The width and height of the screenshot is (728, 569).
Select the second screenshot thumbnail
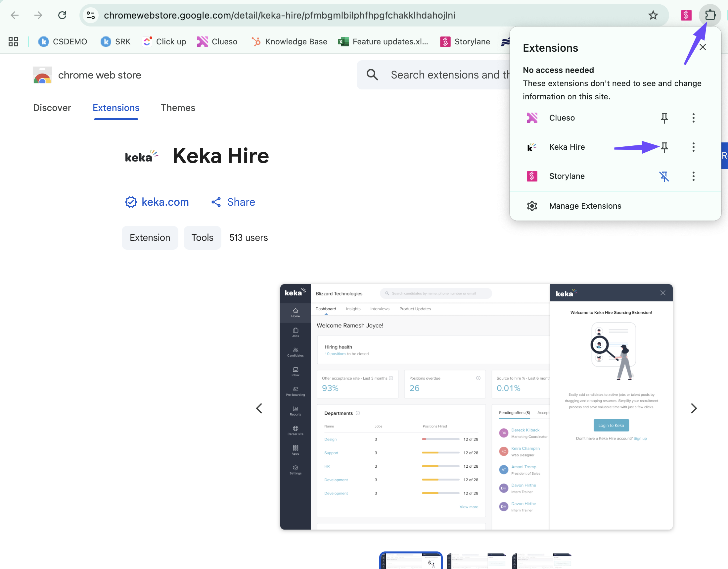476,561
